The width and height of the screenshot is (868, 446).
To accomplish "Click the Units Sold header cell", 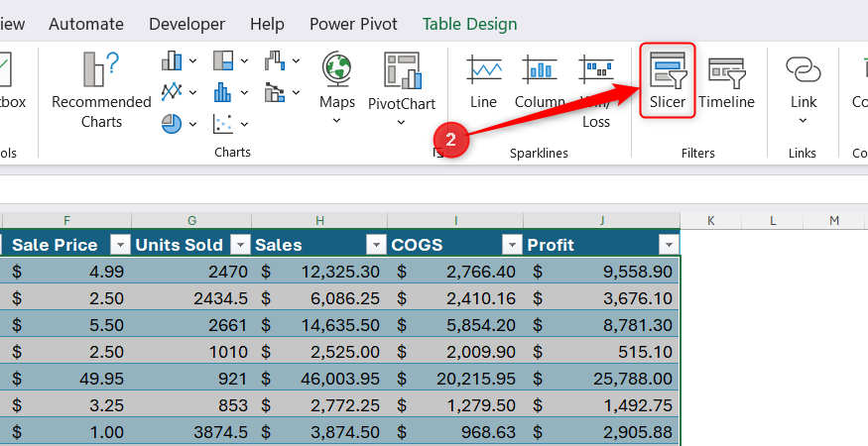I will [191, 244].
